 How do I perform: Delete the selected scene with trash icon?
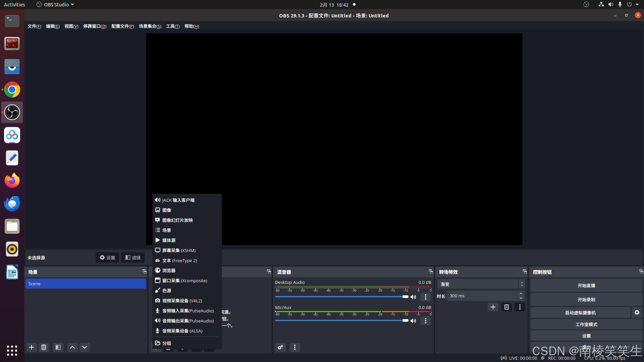tap(44, 347)
